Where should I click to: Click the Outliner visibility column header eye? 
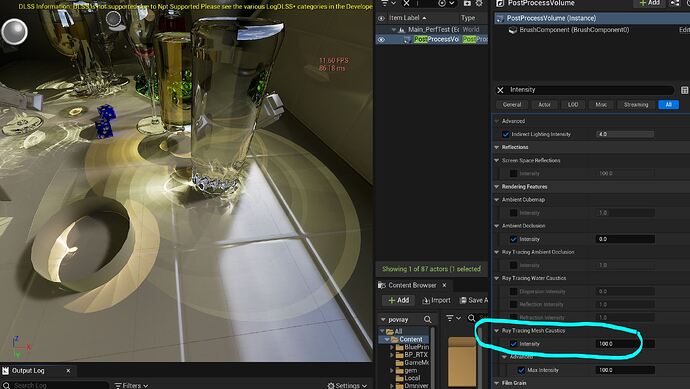point(381,18)
